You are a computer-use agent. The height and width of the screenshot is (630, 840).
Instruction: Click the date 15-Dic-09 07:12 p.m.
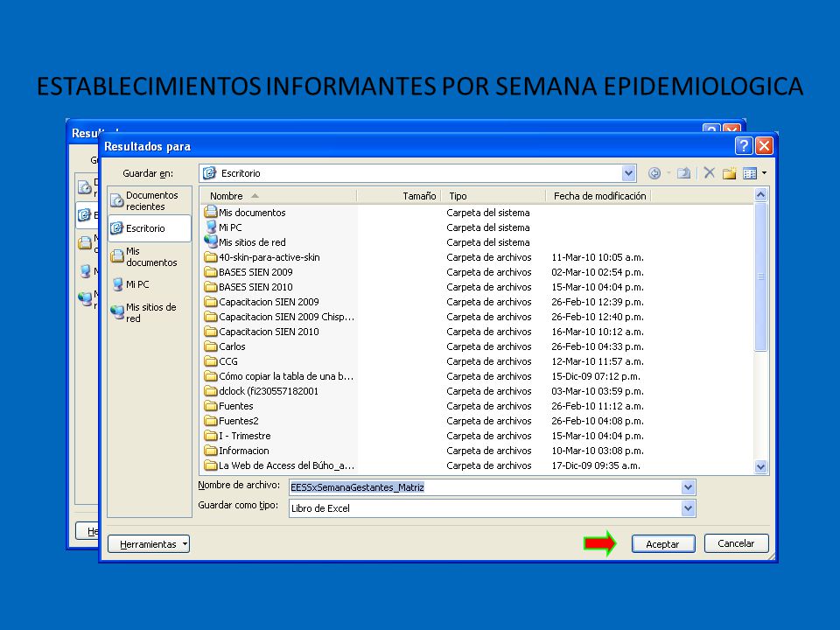596,376
